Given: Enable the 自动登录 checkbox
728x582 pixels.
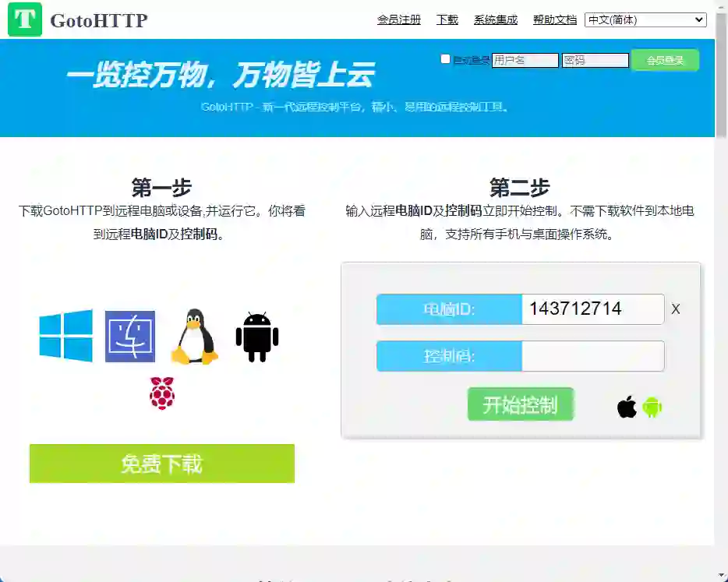Looking at the screenshot, I should point(445,59).
